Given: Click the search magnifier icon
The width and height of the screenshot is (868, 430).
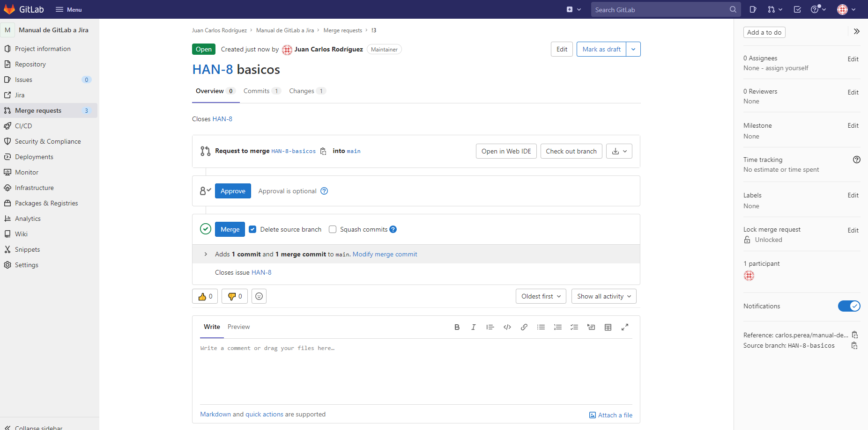Looking at the screenshot, I should [733, 9].
